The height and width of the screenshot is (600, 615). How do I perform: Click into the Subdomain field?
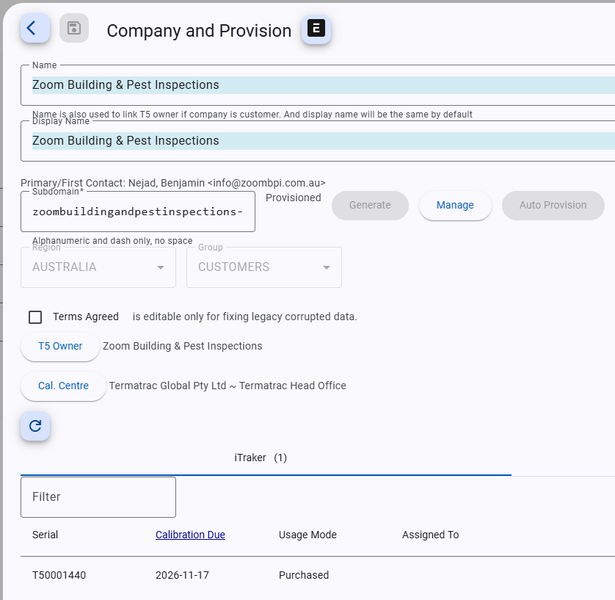[x=138, y=212]
